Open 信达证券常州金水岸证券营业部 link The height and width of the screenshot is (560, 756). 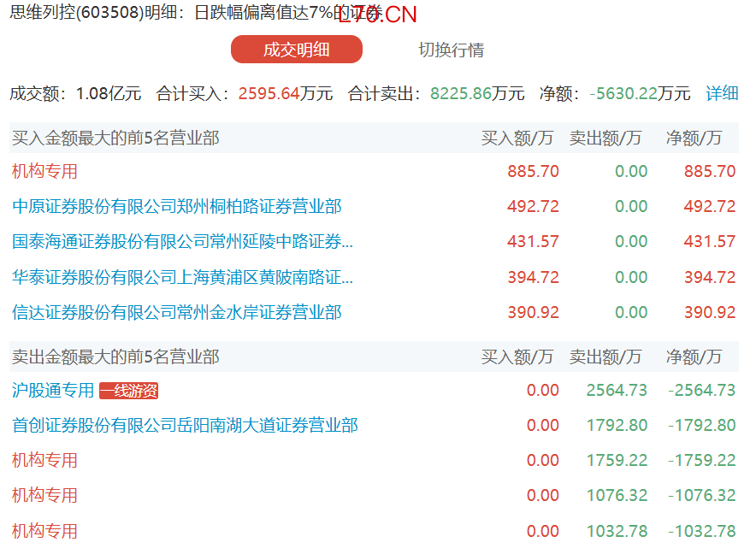(x=176, y=313)
